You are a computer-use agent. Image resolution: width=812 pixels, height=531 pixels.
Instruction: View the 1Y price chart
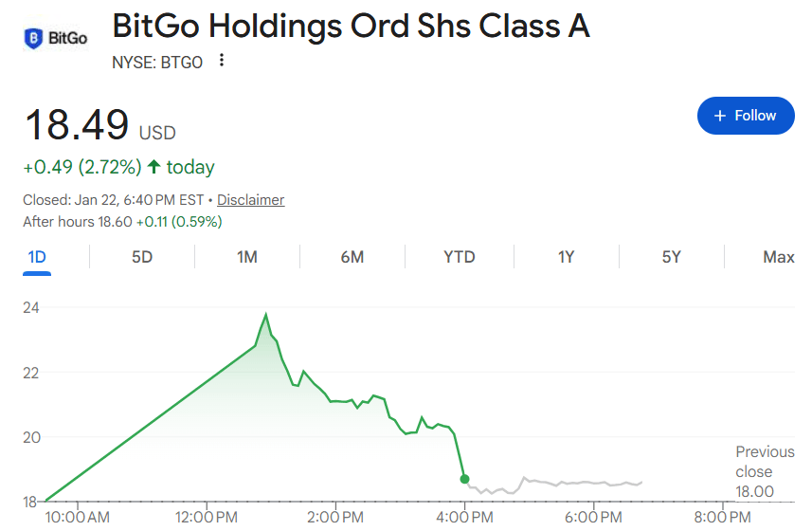pyautogui.click(x=566, y=257)
